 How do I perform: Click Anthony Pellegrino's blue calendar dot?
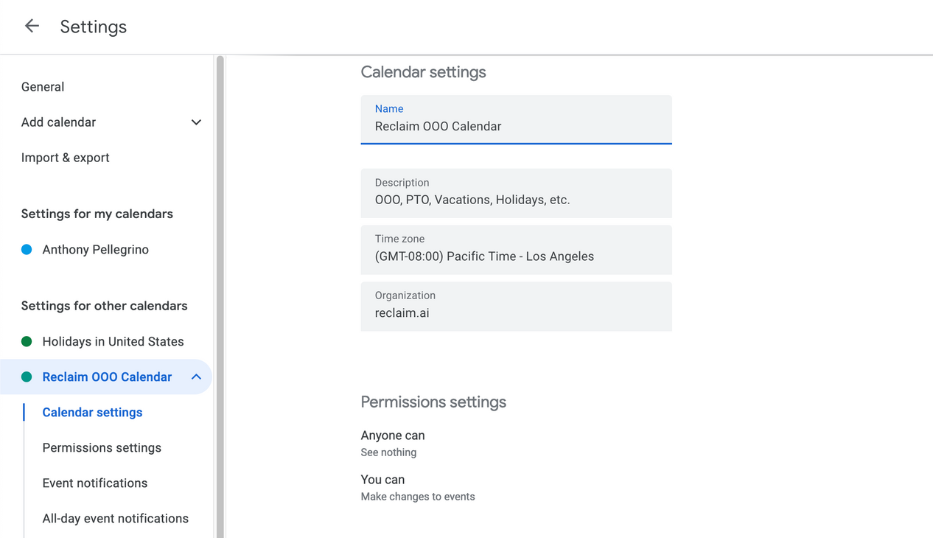click(x=27, y=250)
